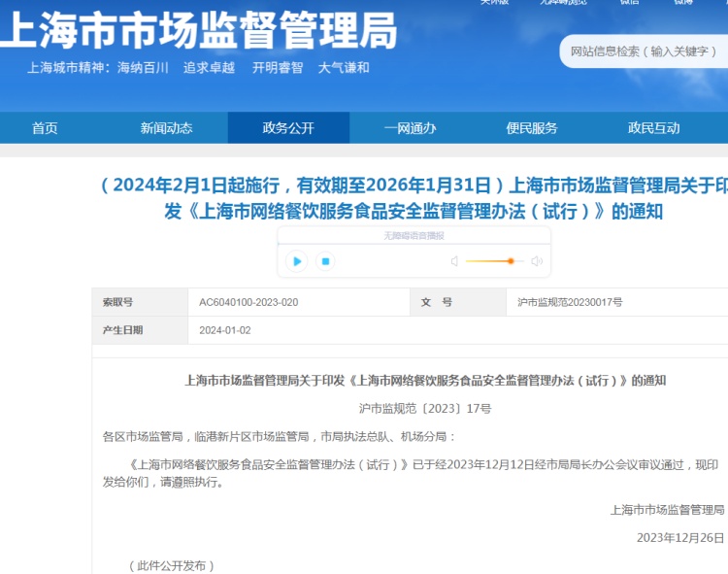Go to the 首页 navigation tab
Screen dimensions: 728x574
coord(45,128)
